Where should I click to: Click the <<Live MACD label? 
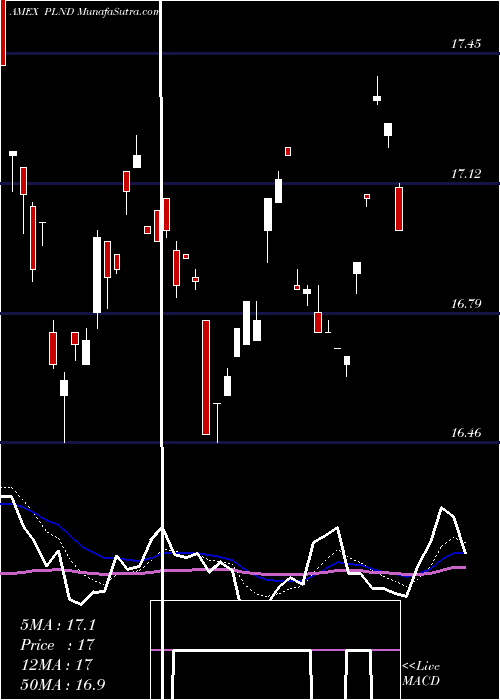click(421, 673)
